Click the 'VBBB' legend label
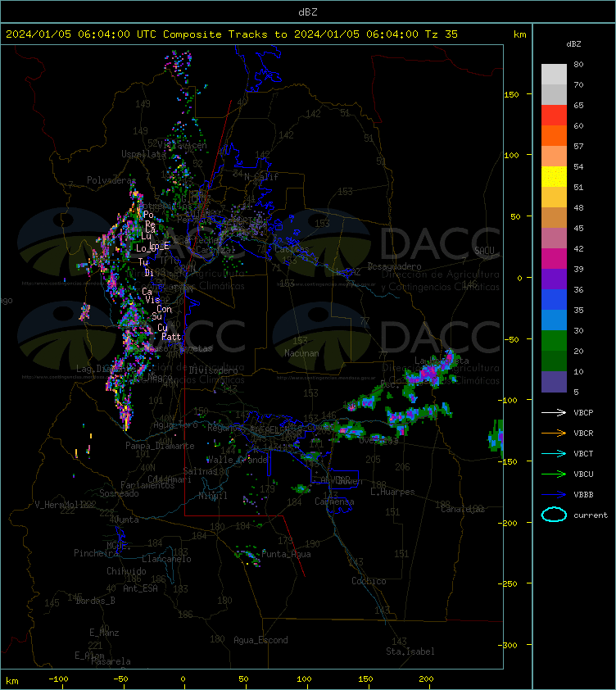 coord(583,495)
